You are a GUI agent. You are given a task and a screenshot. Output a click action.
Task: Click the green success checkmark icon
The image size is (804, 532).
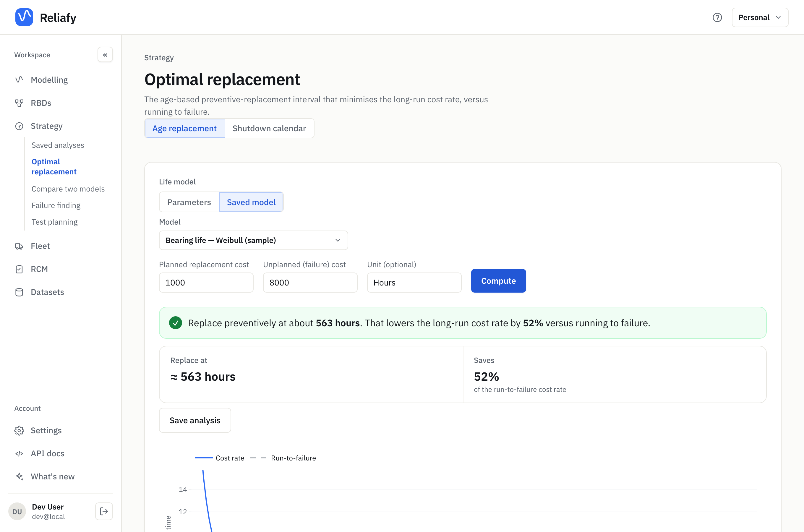[176, 323]
